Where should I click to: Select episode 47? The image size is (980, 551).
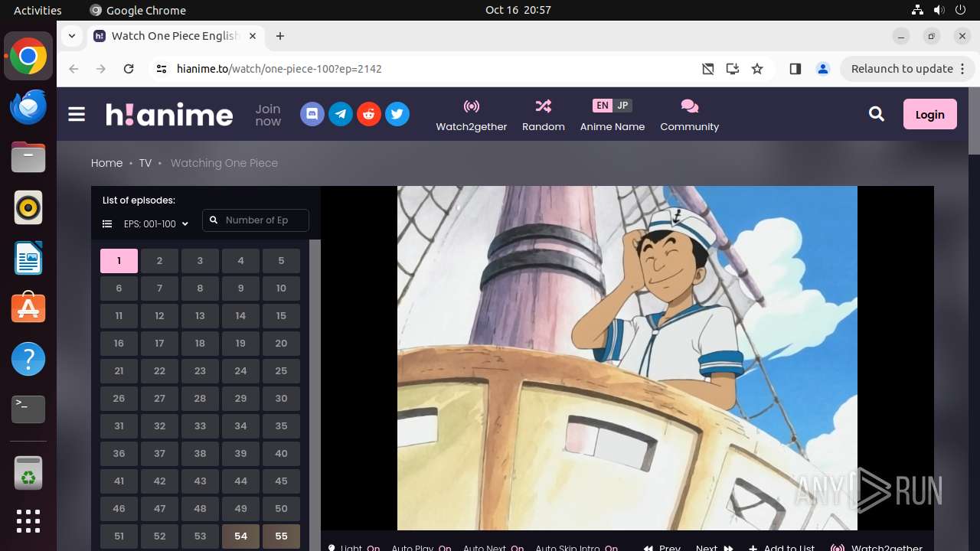tap(159, 509)
